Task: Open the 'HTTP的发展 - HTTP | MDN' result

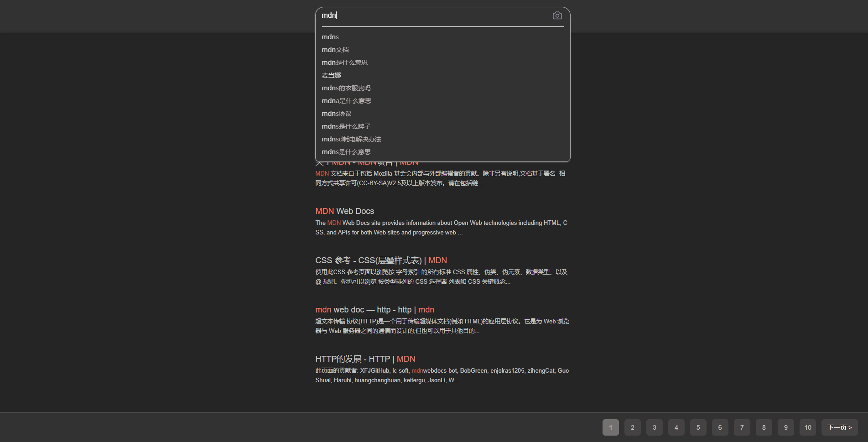Action: [365, 359]
